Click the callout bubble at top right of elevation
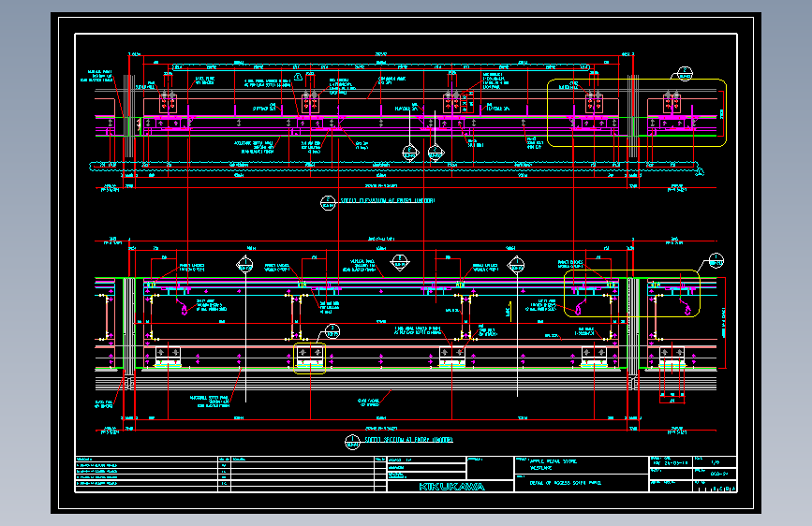This screenshot has height=526, width=812. pos(685,74)
